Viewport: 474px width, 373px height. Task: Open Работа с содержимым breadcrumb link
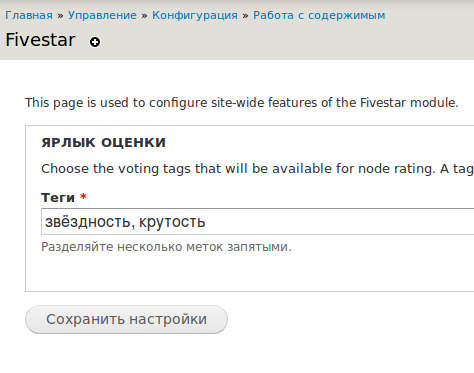(319, 15)
